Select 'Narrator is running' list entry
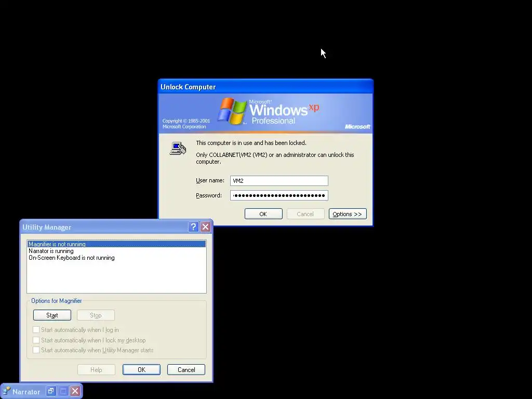This screenshot has width=532, height=399. click(116, 251)
